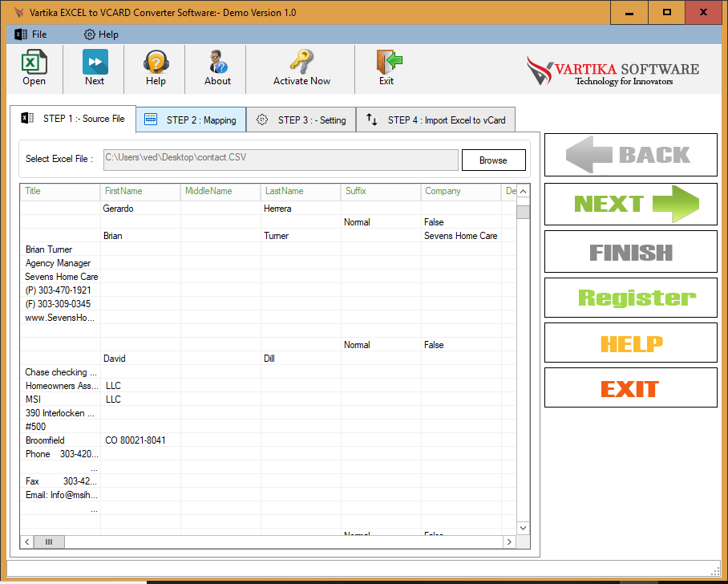The height and width of the screenshot is (584, 728).
Task: Click the large BACK button
Action: (630, 155)
